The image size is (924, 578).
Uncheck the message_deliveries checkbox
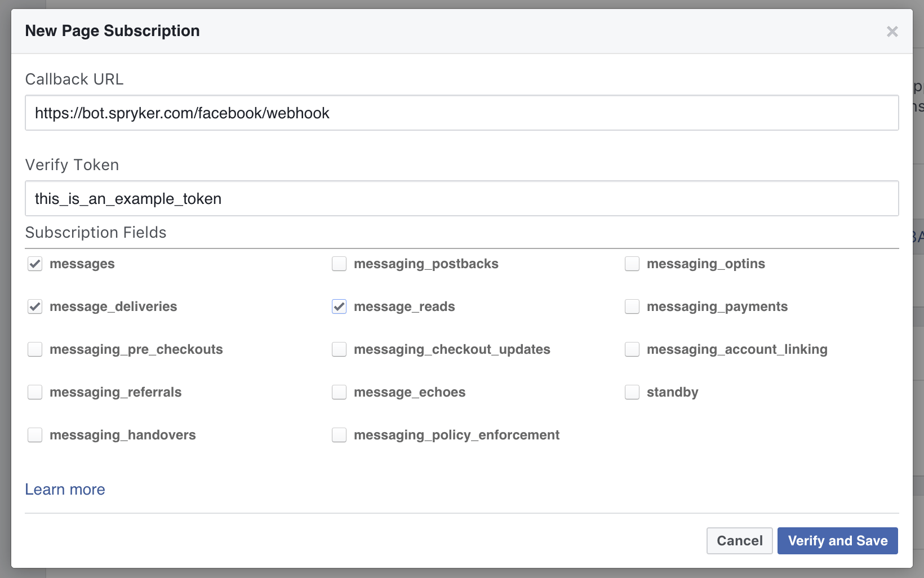pos(35,306)
